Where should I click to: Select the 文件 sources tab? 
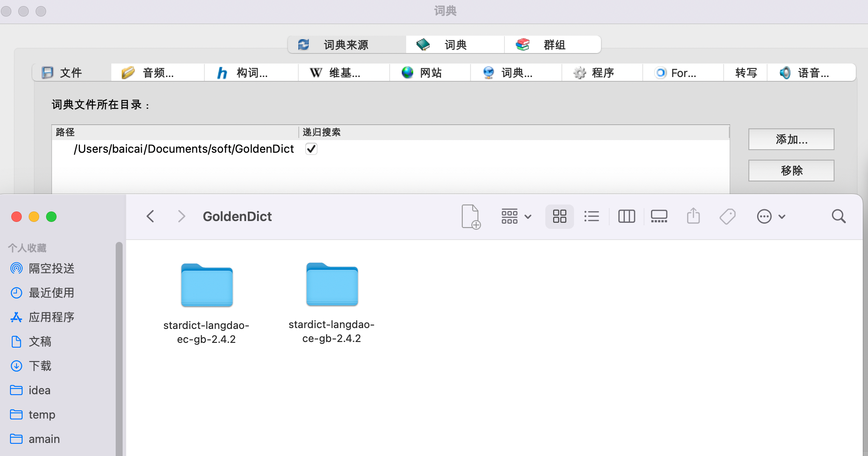tap(72, 73)
